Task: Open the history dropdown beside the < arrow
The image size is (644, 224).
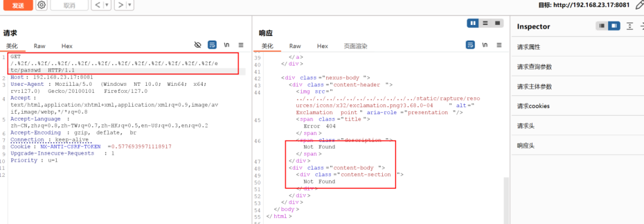Action: pyautogui.click(x=107, y=5)
